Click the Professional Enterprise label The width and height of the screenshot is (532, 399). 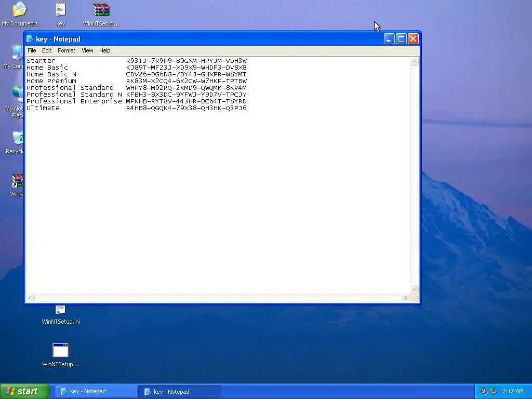pos(74,101)
